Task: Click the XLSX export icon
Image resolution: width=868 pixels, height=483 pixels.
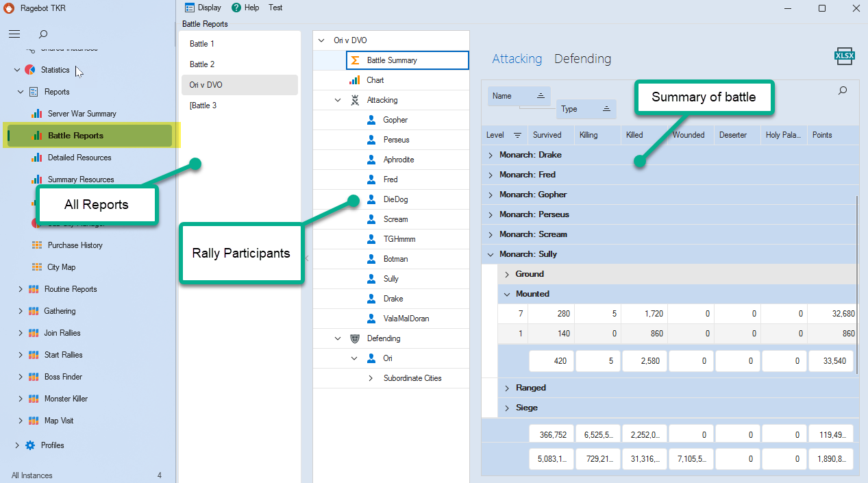Action: (843, 58)
